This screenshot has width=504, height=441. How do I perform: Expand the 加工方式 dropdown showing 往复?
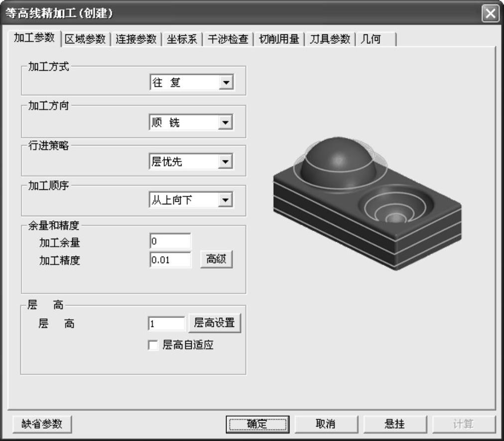(x=226, y=83)
